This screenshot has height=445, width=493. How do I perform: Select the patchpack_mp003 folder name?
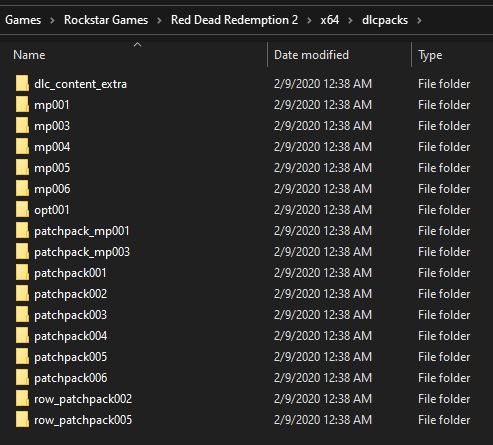coord(82,252)
